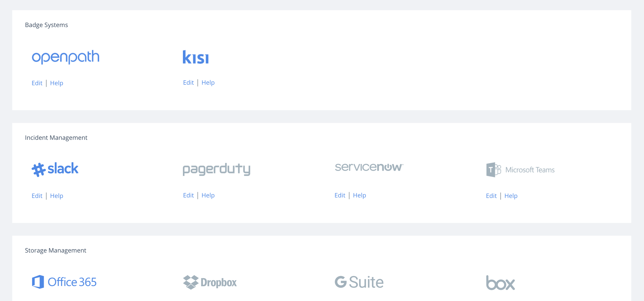Image resolution: width=644 pixels, height=301 pixels.
Task: Click the Office 365 logo
Action: 64,282
